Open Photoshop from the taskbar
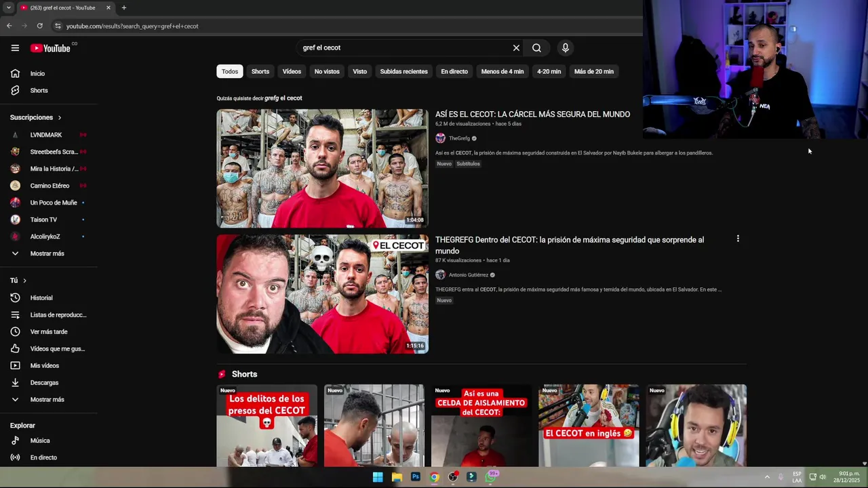The image size is (868, 488). click(416, 477)
